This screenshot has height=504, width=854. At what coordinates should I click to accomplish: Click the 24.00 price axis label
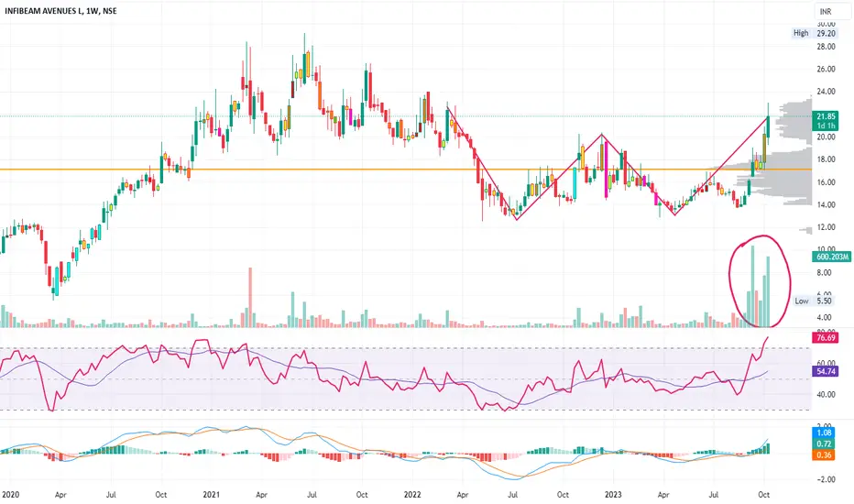click(826, 92)
